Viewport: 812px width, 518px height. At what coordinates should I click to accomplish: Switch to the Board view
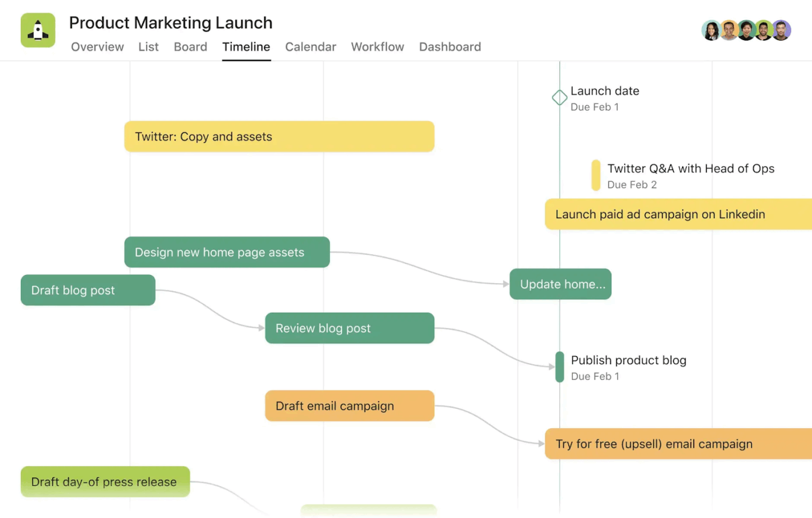(x=190, y=47)
